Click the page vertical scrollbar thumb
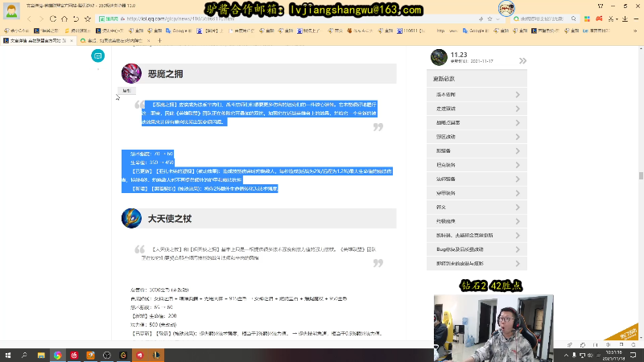The height and width of the screenshot is (362, 644). (x=641, y=175)
